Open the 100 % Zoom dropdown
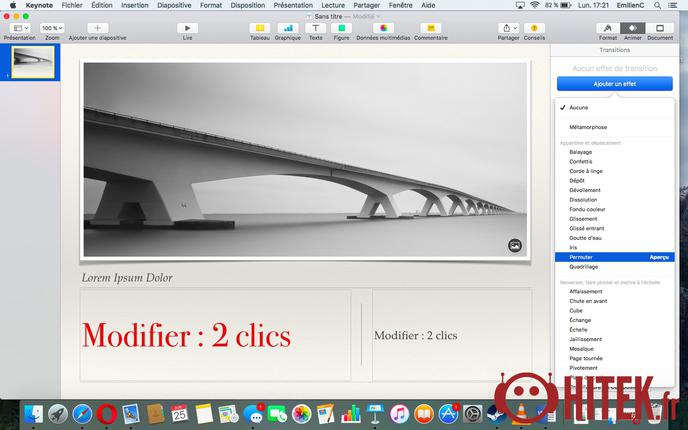Image resolution: width=688 pixels, height=430 pixels. [52, 28]
